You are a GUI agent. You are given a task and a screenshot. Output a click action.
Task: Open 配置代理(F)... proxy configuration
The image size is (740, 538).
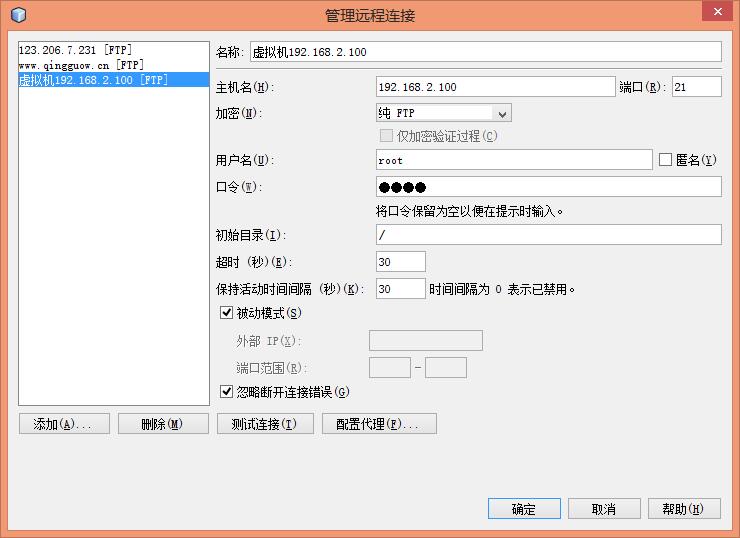click(x=379, y=424)
